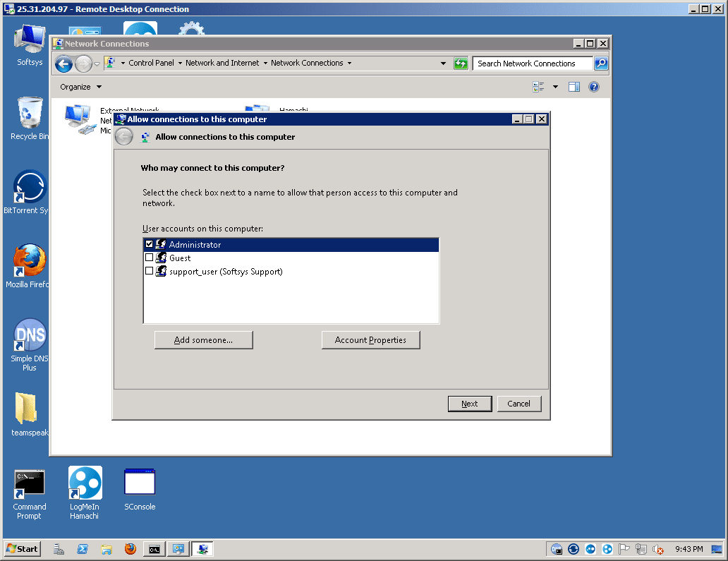The height and width of the screenshot is (561, 728).
Task: Toggle the preview pane icon
Action: point(574,87)
